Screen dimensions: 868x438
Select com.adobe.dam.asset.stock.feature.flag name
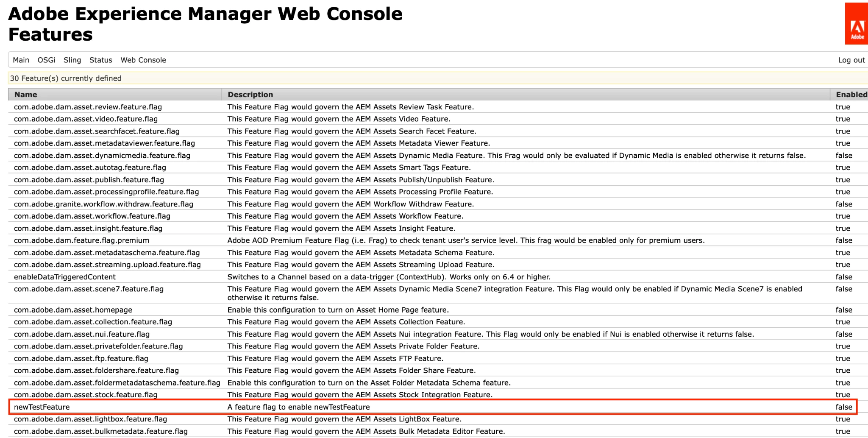click(x=86, y=395)
